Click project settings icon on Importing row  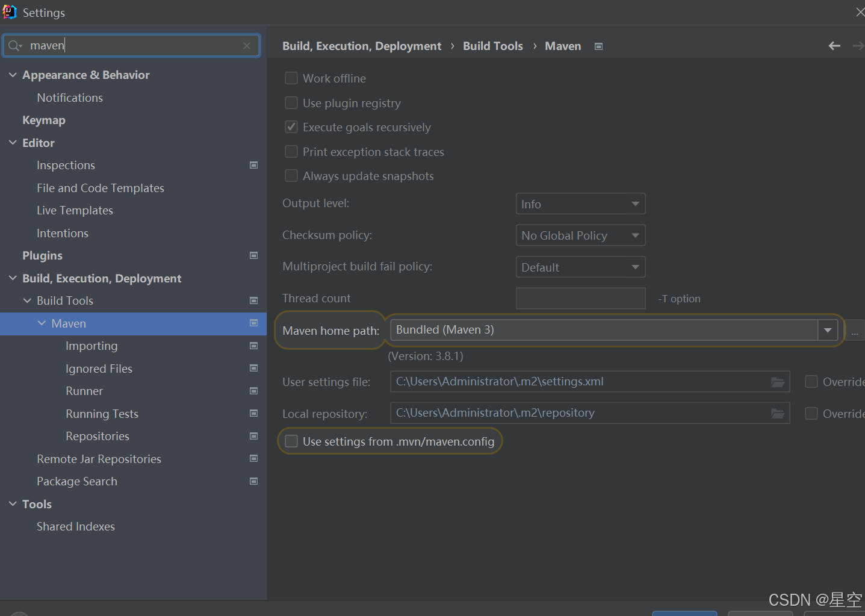(254, 346)
